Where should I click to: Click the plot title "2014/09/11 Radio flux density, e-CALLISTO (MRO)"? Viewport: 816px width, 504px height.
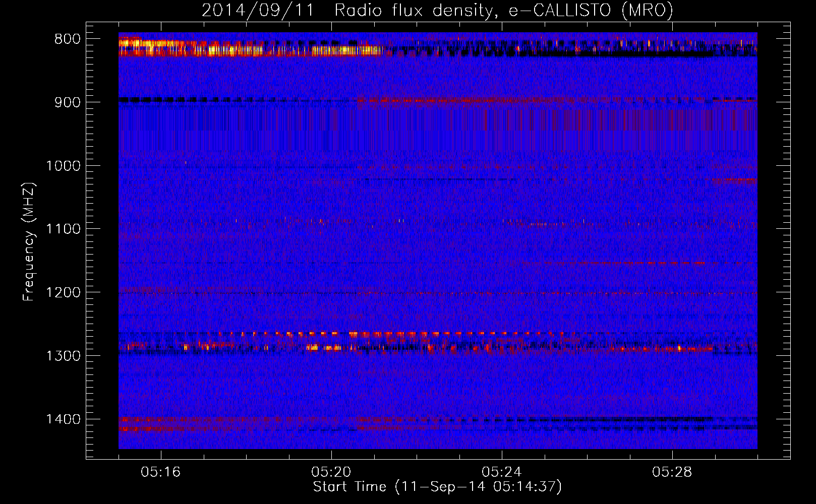click(437, 10)
